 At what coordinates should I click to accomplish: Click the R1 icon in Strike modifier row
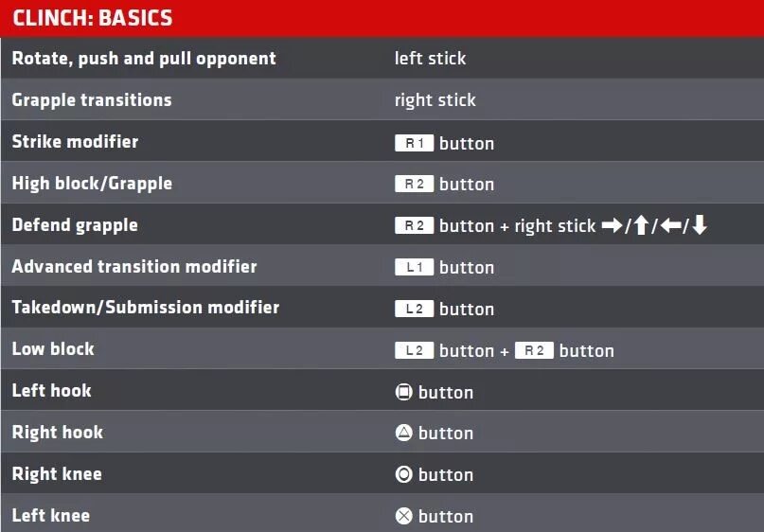point(414,143)
